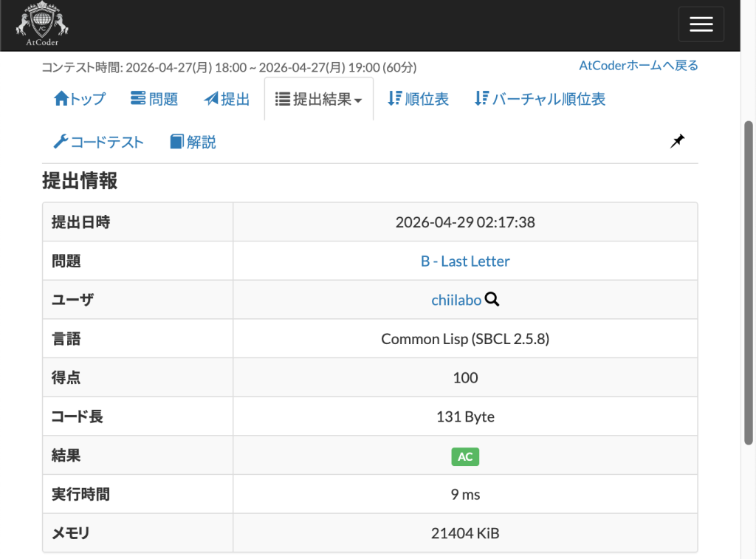Click the AtCoder logo in the header

[42, 25]
